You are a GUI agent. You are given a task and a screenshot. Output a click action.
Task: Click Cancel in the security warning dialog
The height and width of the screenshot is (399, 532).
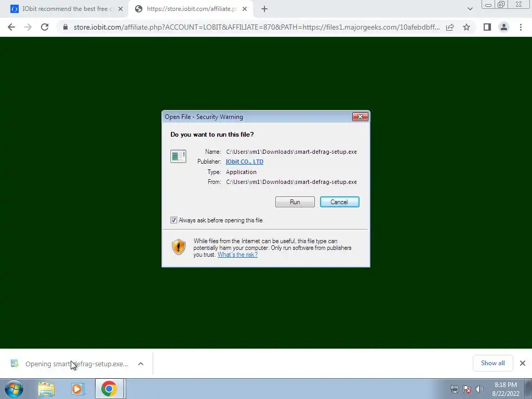tap(339, 202)
